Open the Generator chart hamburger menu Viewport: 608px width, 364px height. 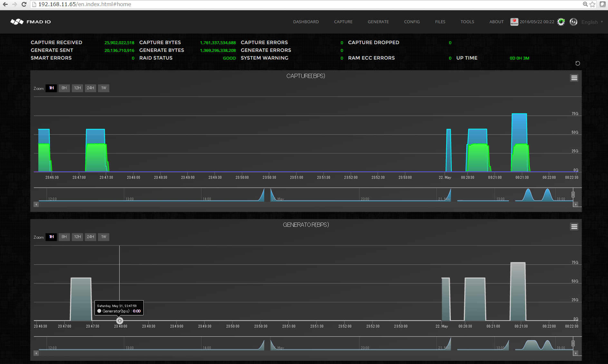(574, 227)
